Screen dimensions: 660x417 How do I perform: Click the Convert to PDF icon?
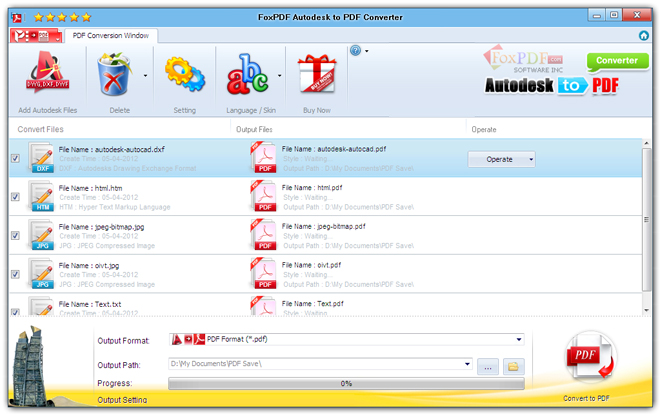pyautogui.click(x=590, y=357)
